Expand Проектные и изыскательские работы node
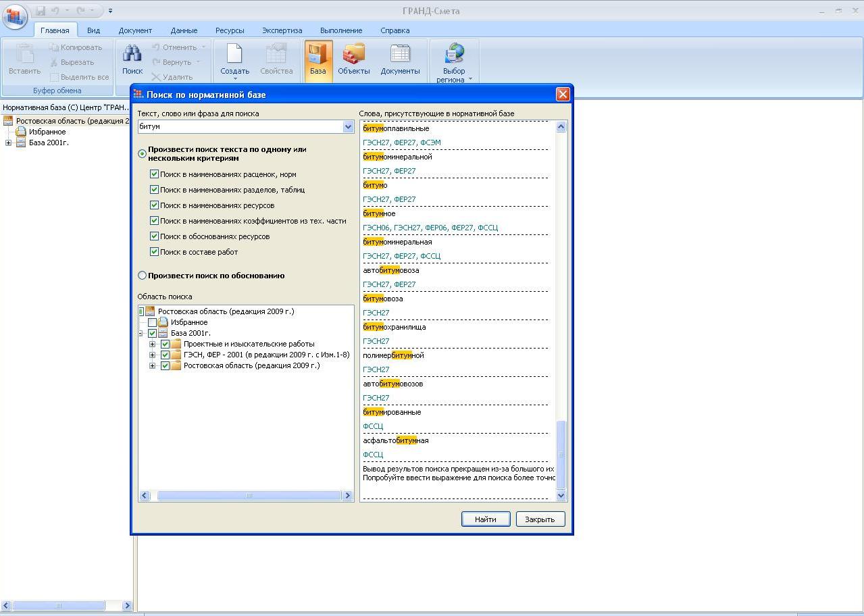The image size is (864, 616). pyautogui.click(x=152, y=344)
